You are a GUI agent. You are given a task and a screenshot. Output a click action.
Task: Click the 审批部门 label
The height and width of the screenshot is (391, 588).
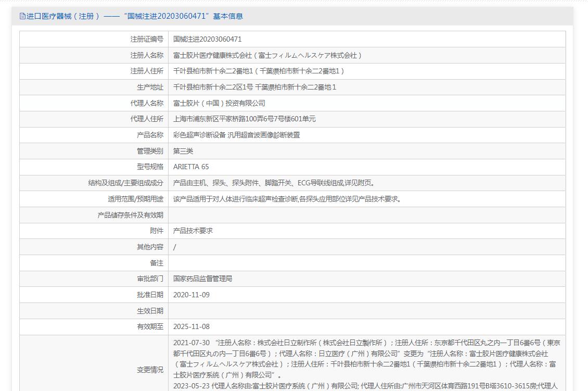pyautogui.click(x=150, y=279)
